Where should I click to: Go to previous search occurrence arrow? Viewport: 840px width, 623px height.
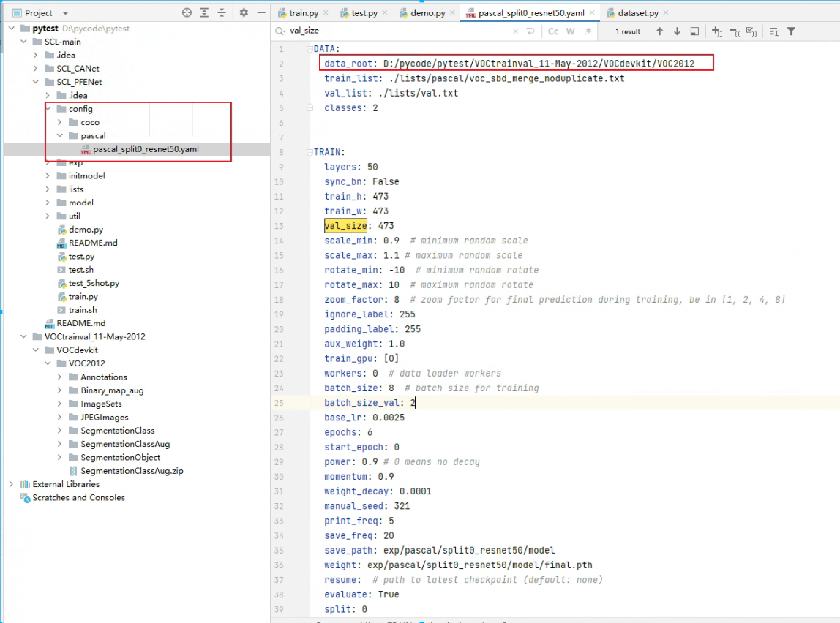coord(659,31)
